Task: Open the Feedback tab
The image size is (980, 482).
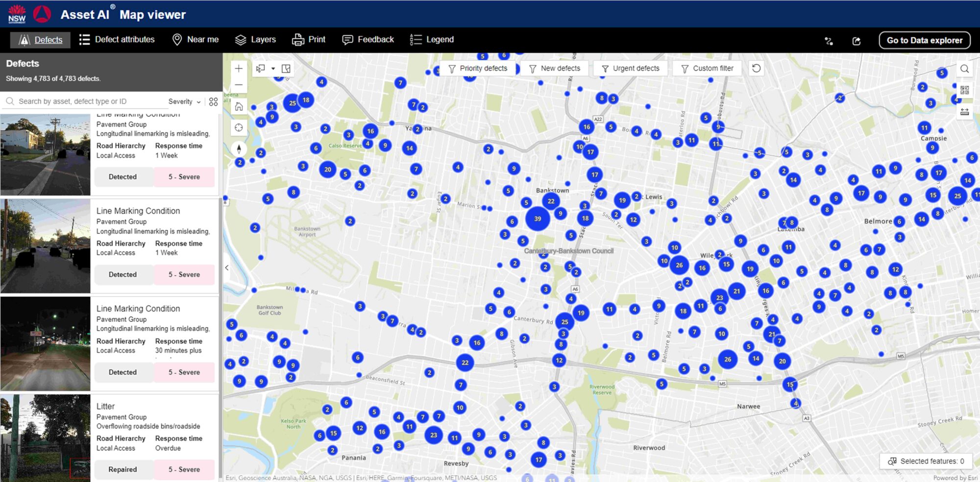Action: tap(368, 40)
